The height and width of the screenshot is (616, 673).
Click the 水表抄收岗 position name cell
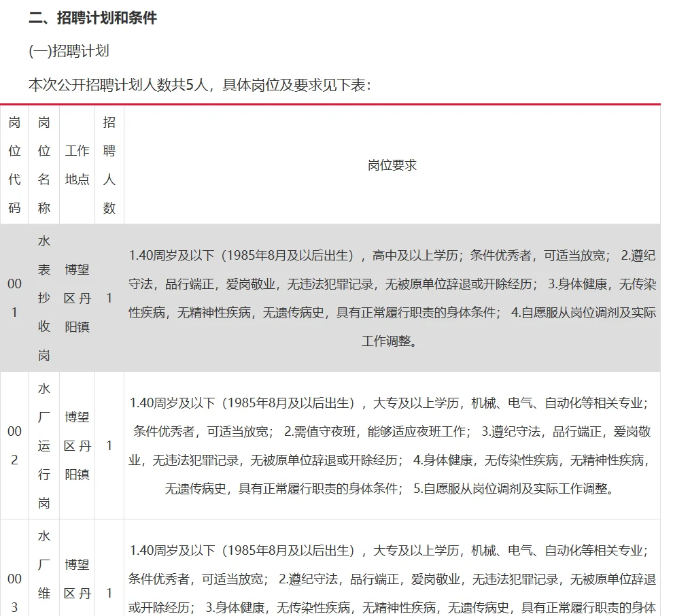pyautogui.click(x=44, y=298)
